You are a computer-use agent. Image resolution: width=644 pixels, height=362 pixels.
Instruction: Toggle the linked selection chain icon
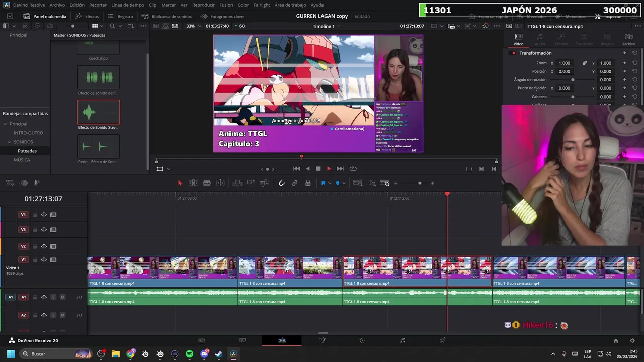coord(295,183)
